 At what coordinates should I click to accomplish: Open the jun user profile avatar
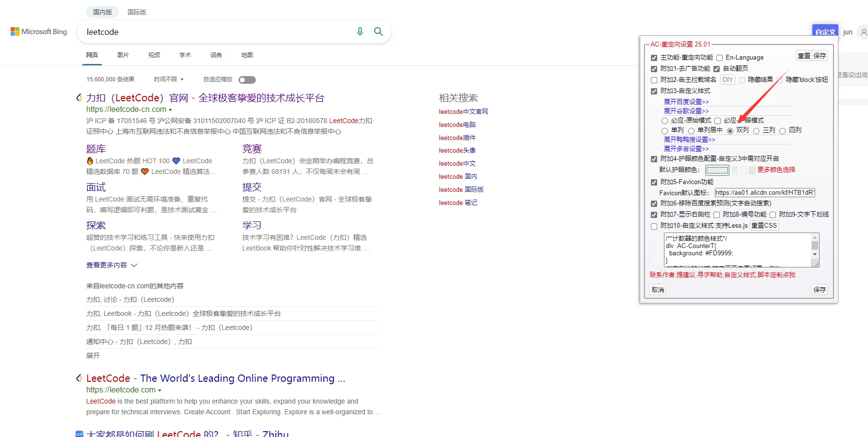tap(863, 32)
